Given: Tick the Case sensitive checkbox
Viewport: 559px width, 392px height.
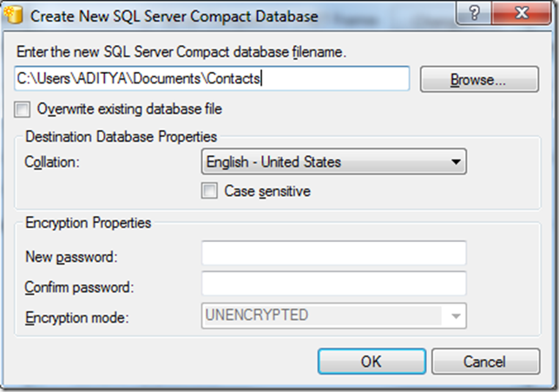Looking at the screenshot, I should 209,191.
